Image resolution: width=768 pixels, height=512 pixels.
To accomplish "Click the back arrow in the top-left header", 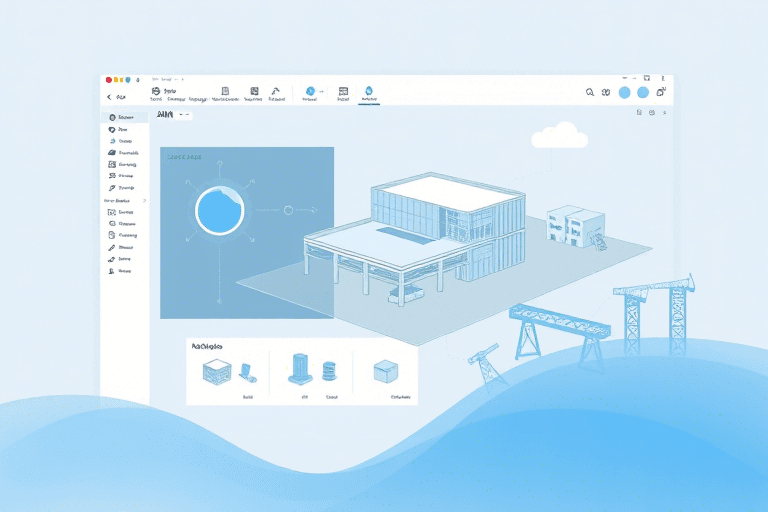I will pyautogui.click(x=108, y=98).
